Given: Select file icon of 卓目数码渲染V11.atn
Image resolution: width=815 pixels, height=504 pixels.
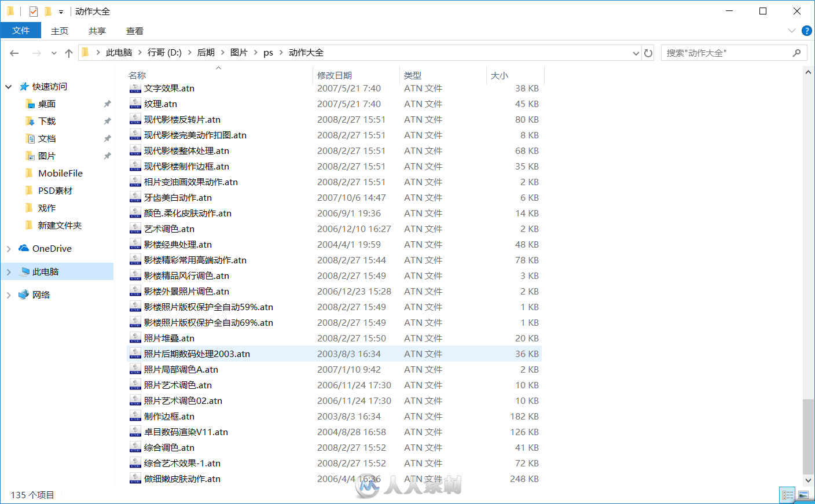Looking at the screenshot, I should coord(135,432).
